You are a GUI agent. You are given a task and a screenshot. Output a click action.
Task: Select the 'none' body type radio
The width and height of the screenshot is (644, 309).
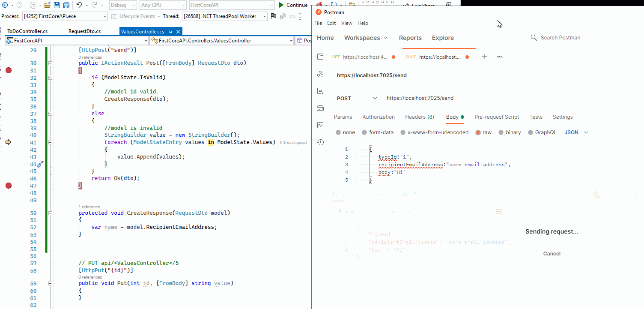click(339, 132)
